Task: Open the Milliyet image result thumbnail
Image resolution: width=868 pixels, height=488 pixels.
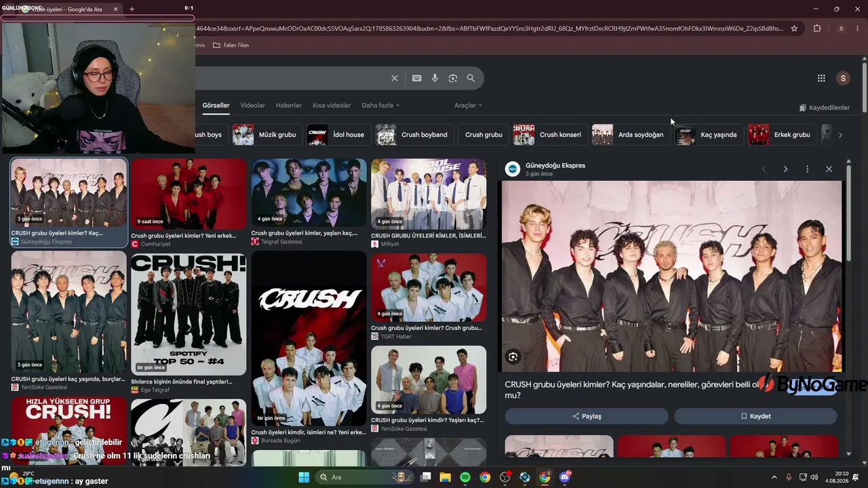Action: (x=429, y=195)
